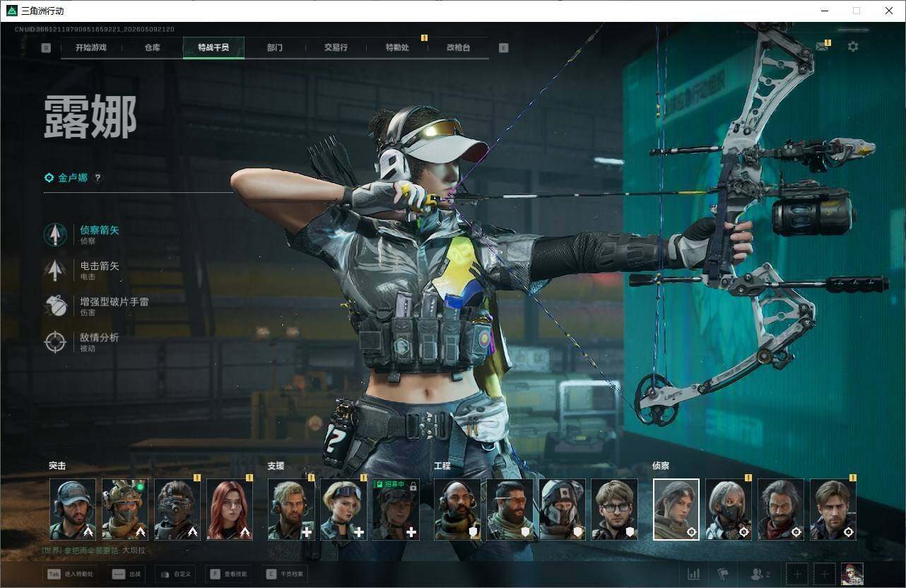Image resolution: width=906 pixels, height=588 pixels.
Task: Choose the highlighted 露娜 portrait under 侦察
Action: click(676, 510)
